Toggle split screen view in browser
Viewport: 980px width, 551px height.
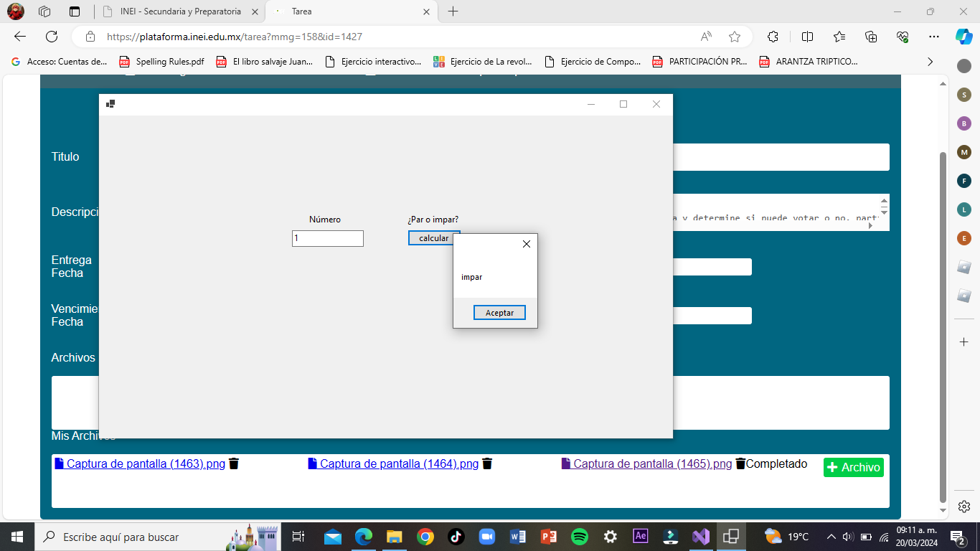click(x=807, y=37)
